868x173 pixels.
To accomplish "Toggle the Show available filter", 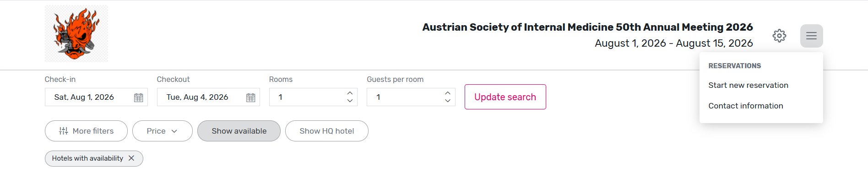I will pyautogui.click(x=239, y=131).
